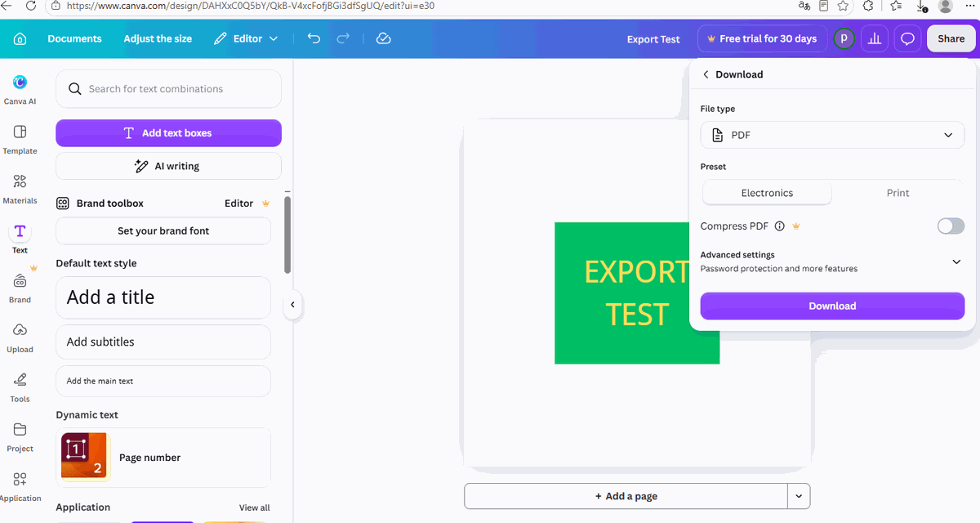Open the Tools sidebar panel

pyautogui.click(x=20, y=387)
